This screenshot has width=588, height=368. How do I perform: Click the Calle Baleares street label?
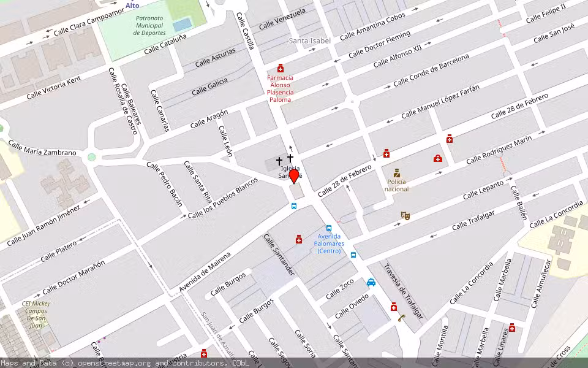click(131, 104)
